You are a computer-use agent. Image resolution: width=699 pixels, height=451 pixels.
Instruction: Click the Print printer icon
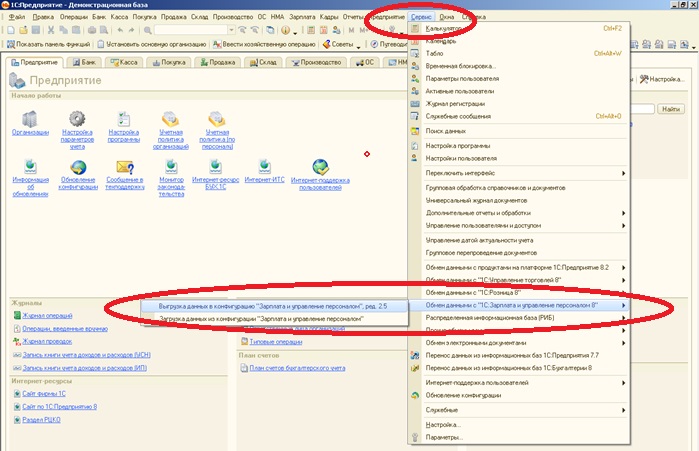click(92, 30)
